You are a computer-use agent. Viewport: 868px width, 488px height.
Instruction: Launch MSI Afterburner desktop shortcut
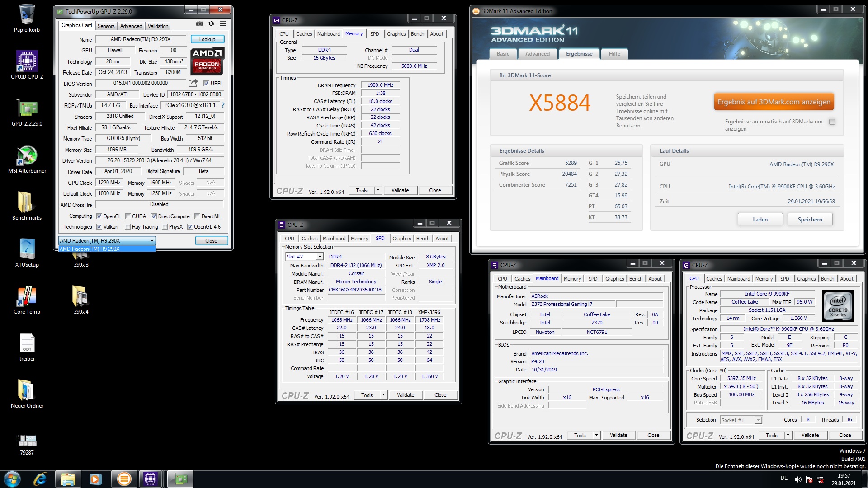click(27, 159)
